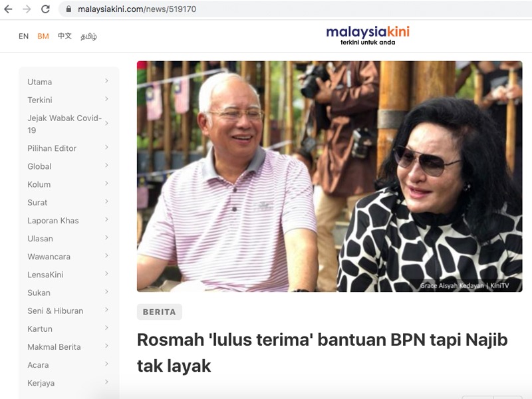The height and width of the screenshot is (399, 532).
Task: Expand the Jejak Wabak Covid-19 chevron
Action: pyautogui.click(x=106, y=123)
